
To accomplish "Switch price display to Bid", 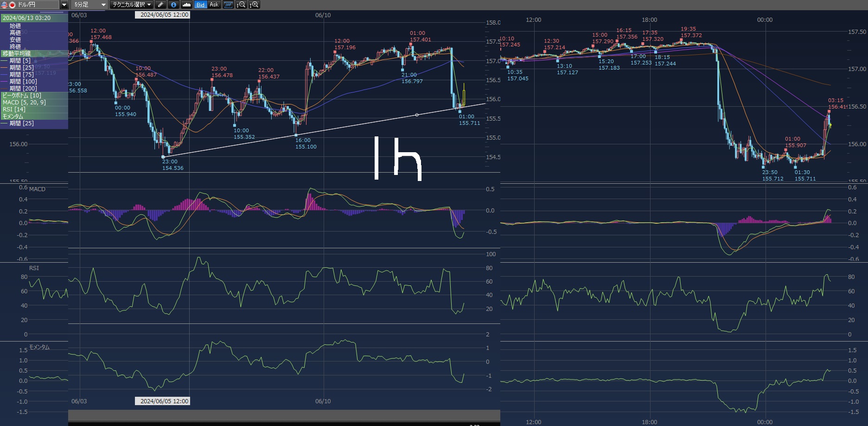I will pos(200,5).
